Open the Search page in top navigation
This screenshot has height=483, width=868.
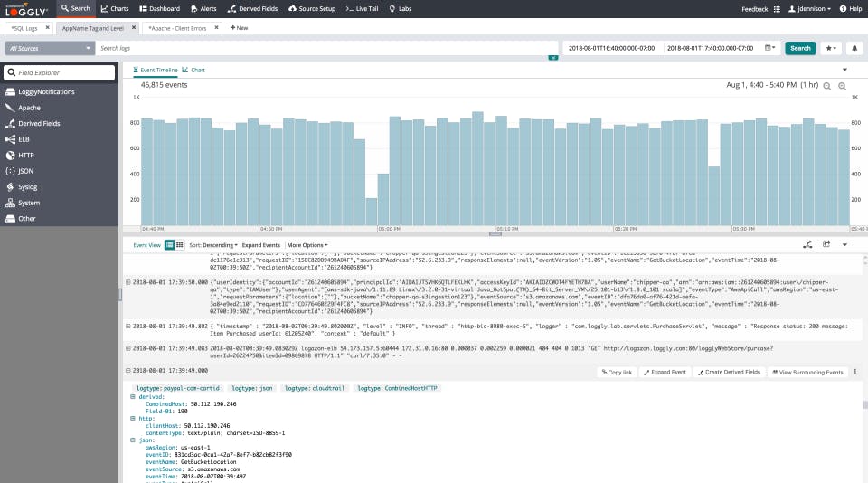pos(75,8)
